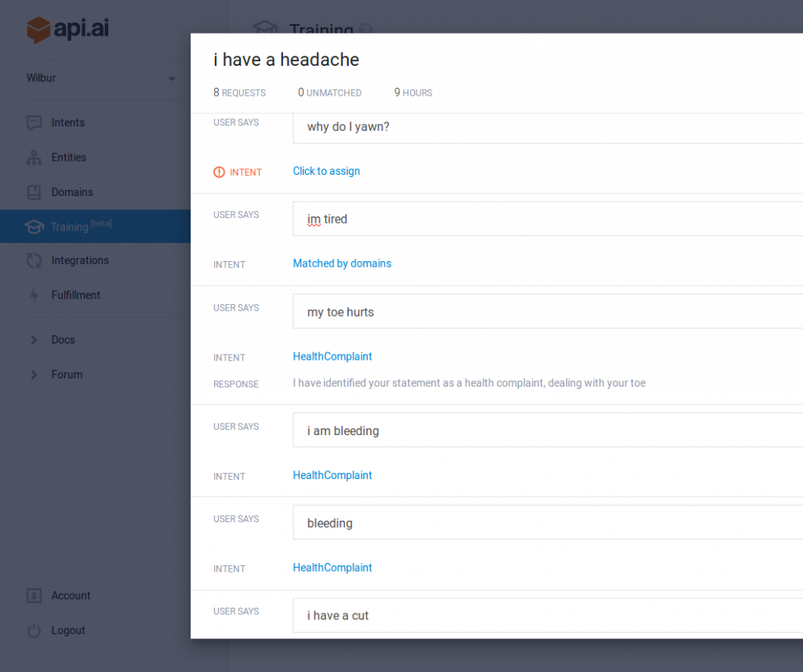This screenshot has height=672, width=803.
Task: Expand the Docs section chevron
Action: pos(34,340)
